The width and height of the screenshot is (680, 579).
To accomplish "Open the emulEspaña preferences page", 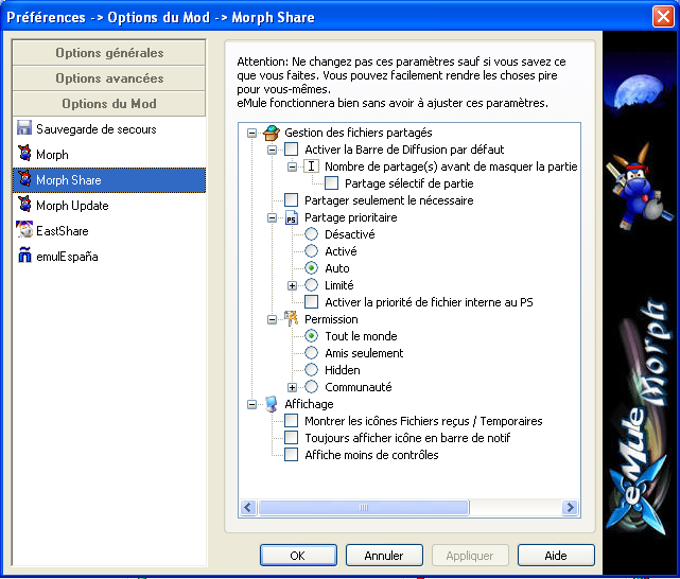I will pos(109,256).
